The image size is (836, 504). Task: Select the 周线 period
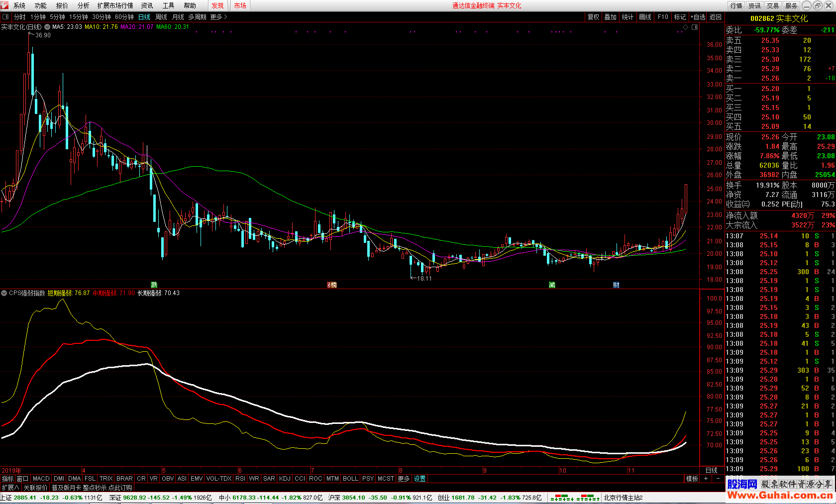(x=161, y=17)
